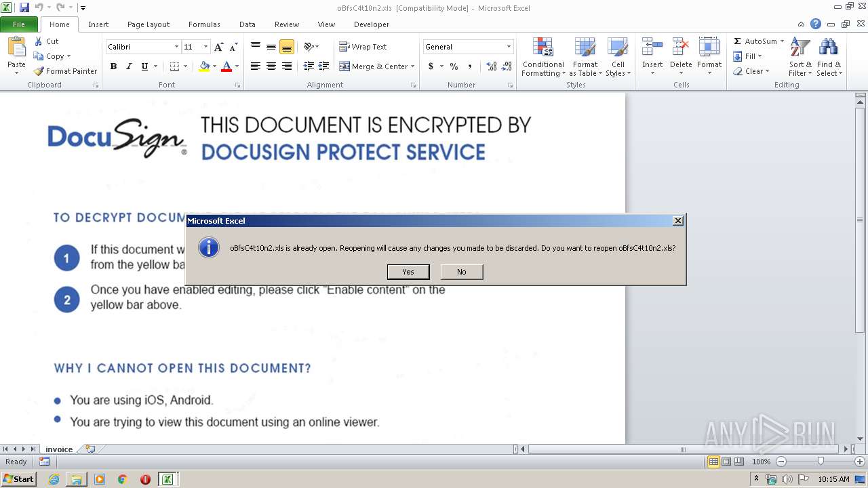Apply Comma Style

[x=469, y=66]
